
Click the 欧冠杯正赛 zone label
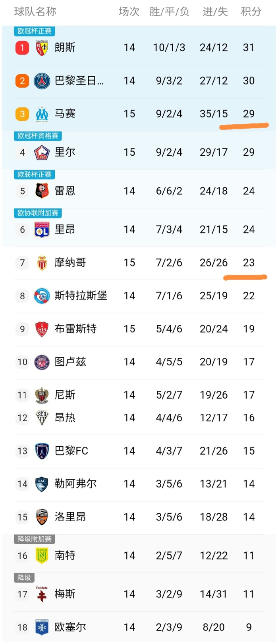click(35, 31)
